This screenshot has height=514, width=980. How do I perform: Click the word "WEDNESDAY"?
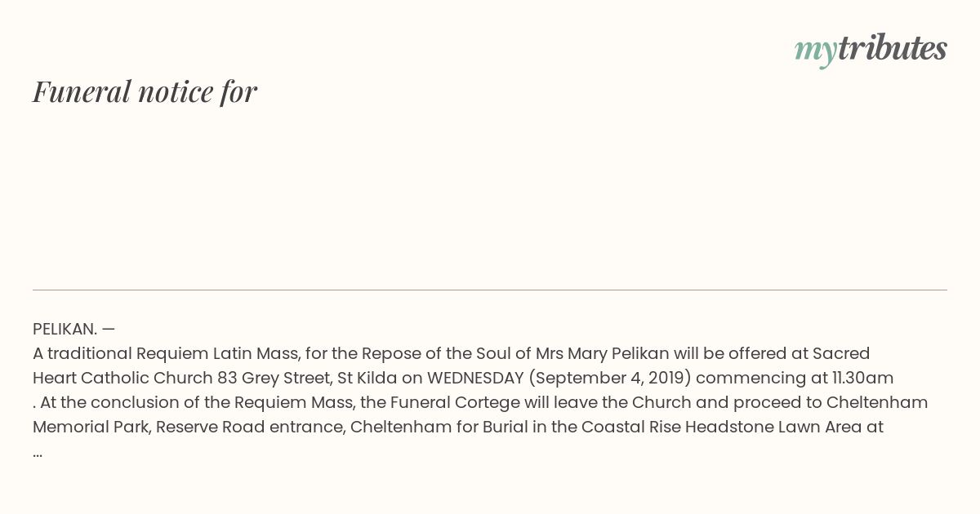pos(475,378)
